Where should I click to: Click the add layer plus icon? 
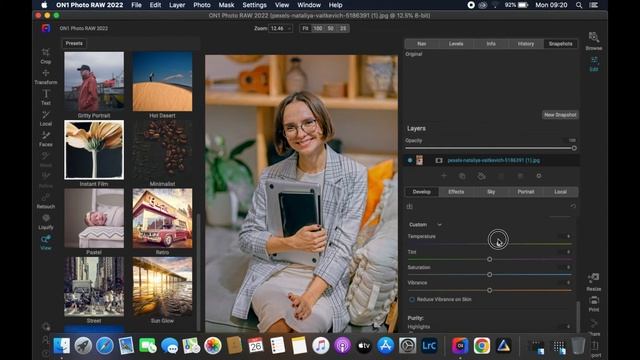pos(444,176)
